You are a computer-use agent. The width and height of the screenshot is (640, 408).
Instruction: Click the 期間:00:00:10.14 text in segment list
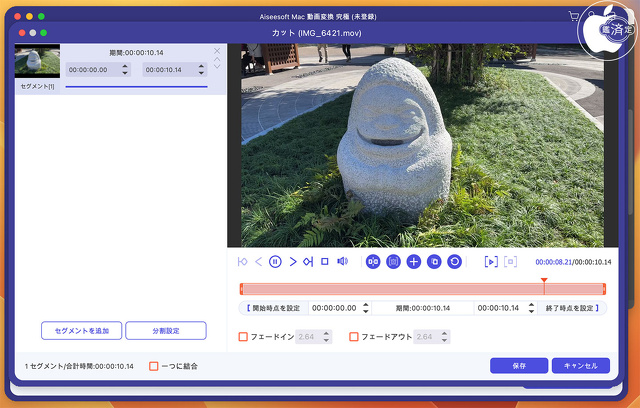pyautogui.click(x=136, y=53)
